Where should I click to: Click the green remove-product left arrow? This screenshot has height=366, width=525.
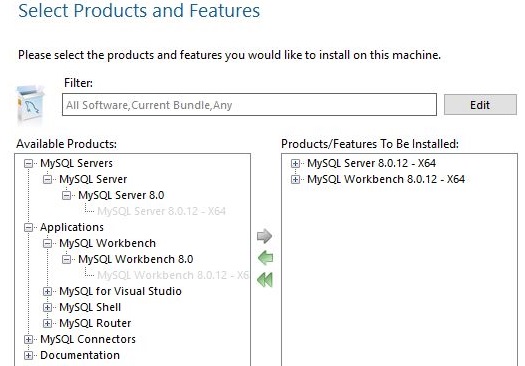266,258
